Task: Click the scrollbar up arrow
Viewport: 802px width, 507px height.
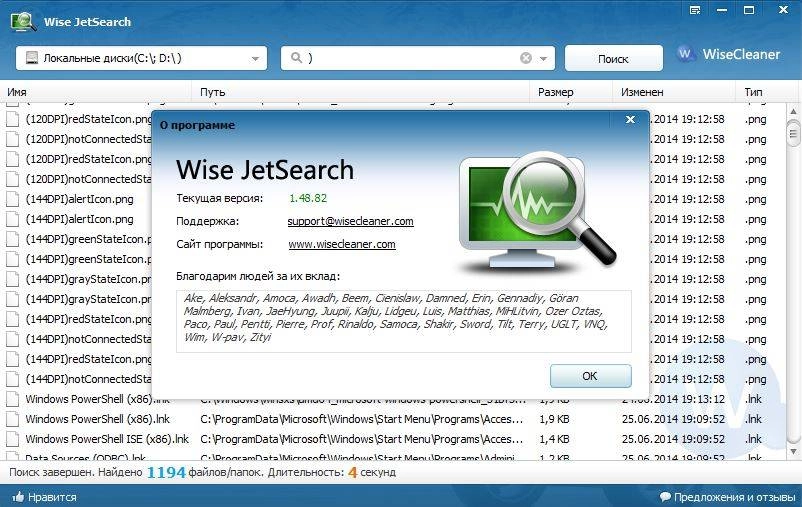Action: tap(793, 111)
